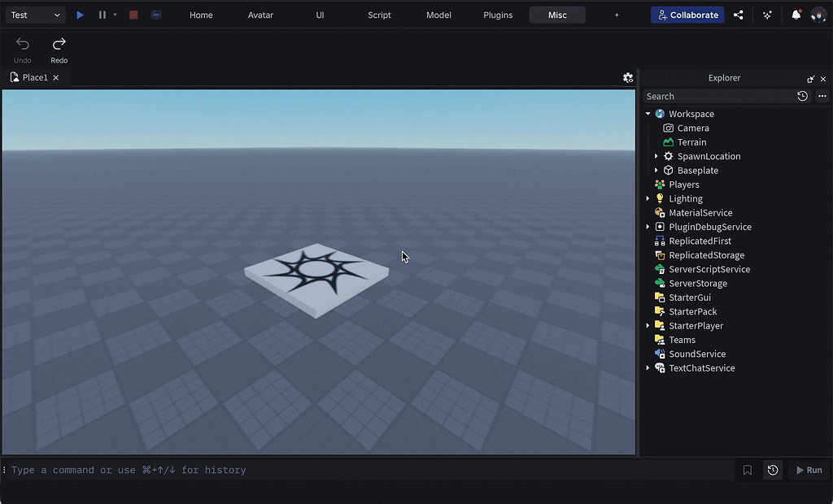Click the Redo arrow icon

click(59, 44)
